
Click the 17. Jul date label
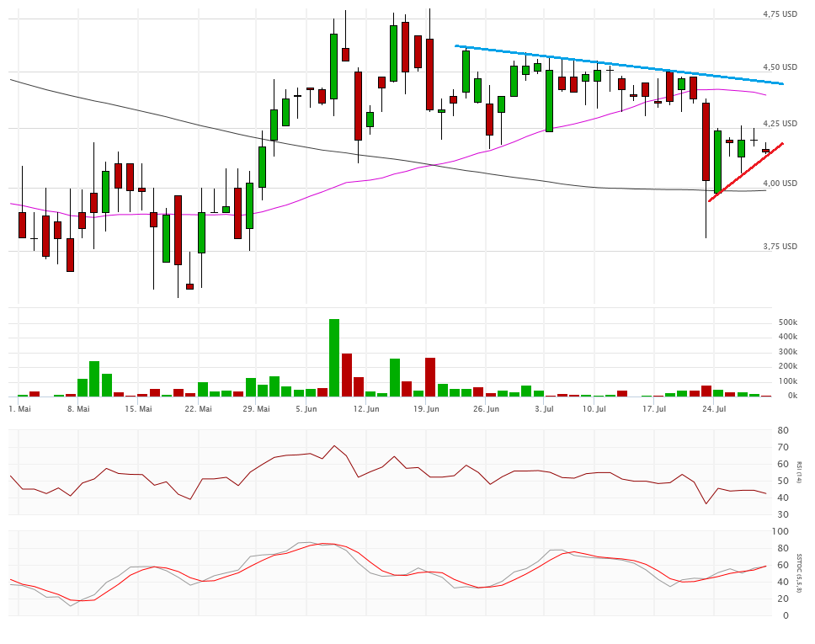tap(654, 409)
